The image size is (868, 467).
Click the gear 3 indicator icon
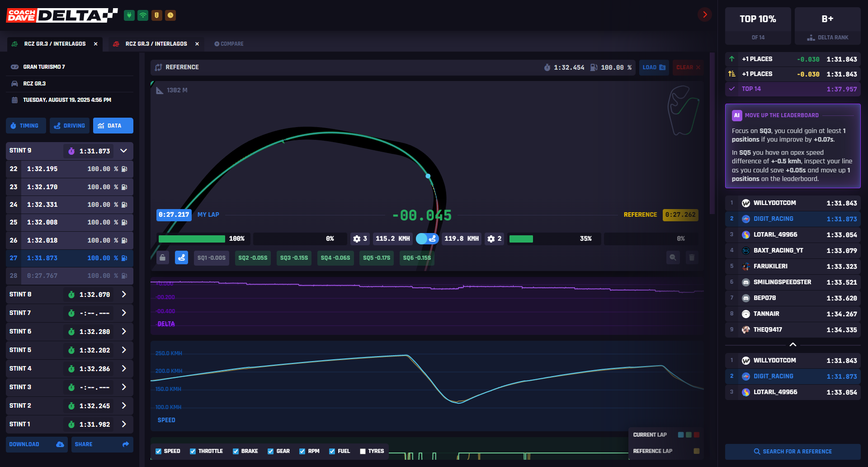tap(357, 238)
